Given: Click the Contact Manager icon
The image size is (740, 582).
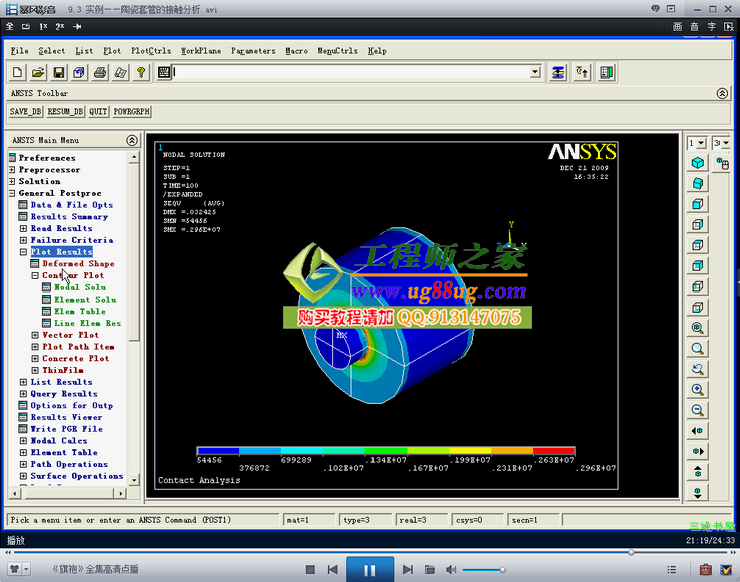Looking at the screenshot, I should point(606,73).
